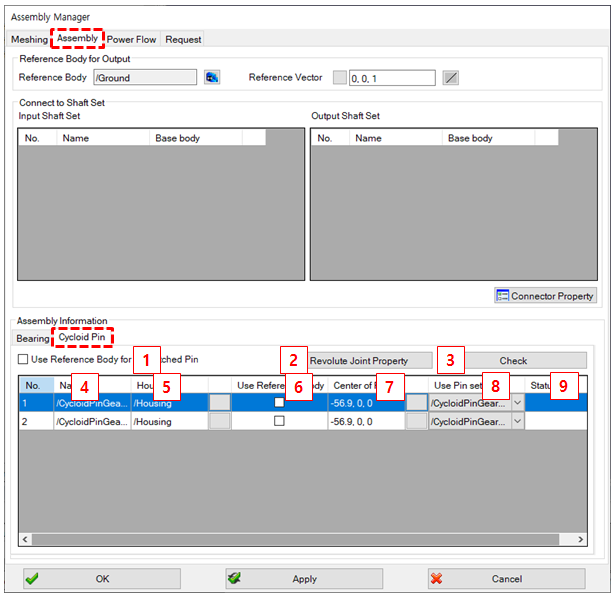Open Use Pin set dropdown in row 2
The image size is (612, 594).
[517, 421]
